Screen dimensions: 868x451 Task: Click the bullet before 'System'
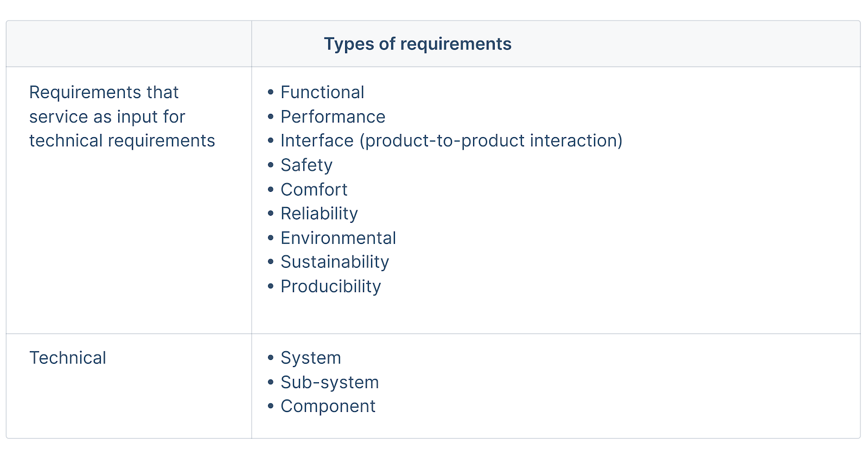(271, 358)
